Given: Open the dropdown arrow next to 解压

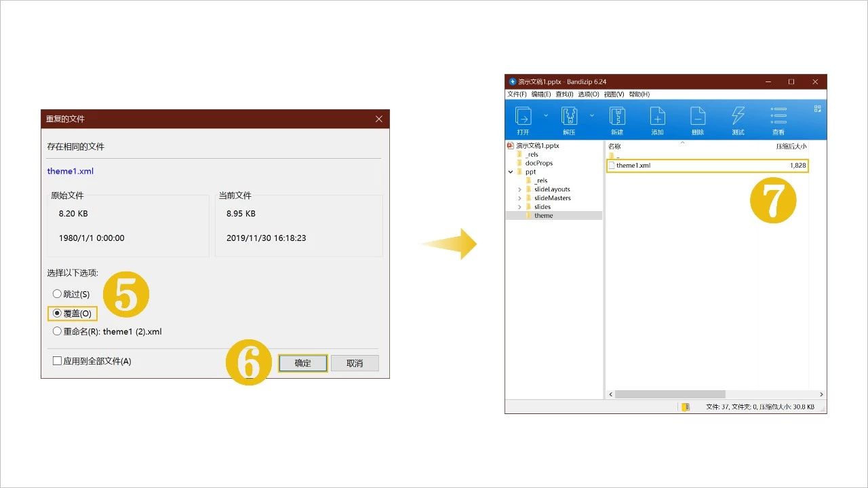Looking at the screenshot, I should point(592,115).
